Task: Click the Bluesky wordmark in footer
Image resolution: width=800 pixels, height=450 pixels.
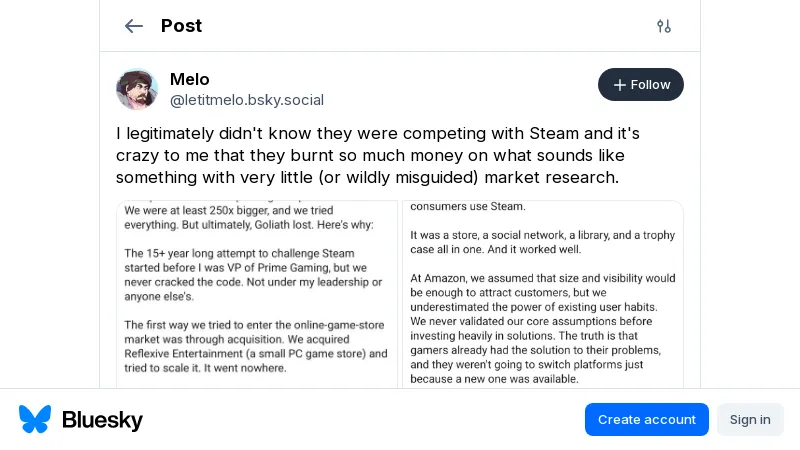Action: click(x=102, y=420)
